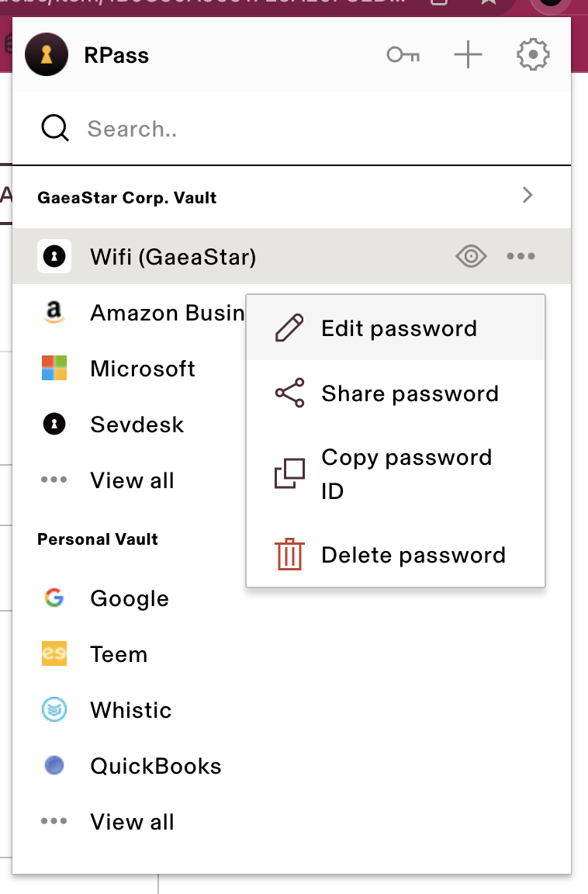Click the key icon in RPass header

pos(403,55)
